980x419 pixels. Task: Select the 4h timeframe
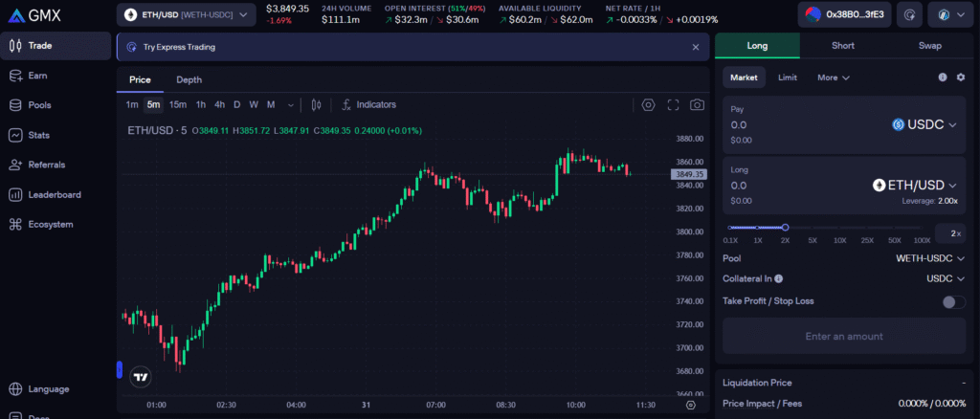click(x=219, y=105)
